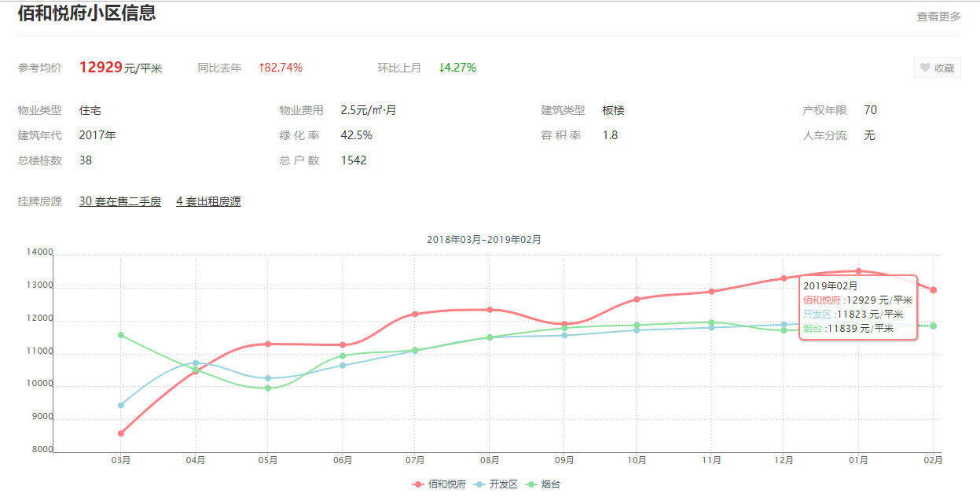Click the blue 开发区 data point at 09月
The width and height of the screenshot is (980, 497).
[563, 335]
